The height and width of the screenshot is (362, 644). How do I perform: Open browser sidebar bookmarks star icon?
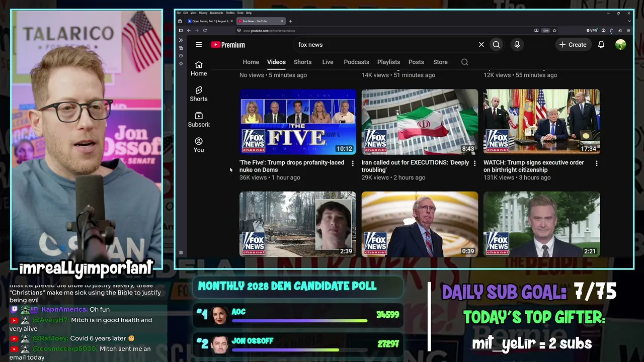pyautogui.click(x=181, y=64)
